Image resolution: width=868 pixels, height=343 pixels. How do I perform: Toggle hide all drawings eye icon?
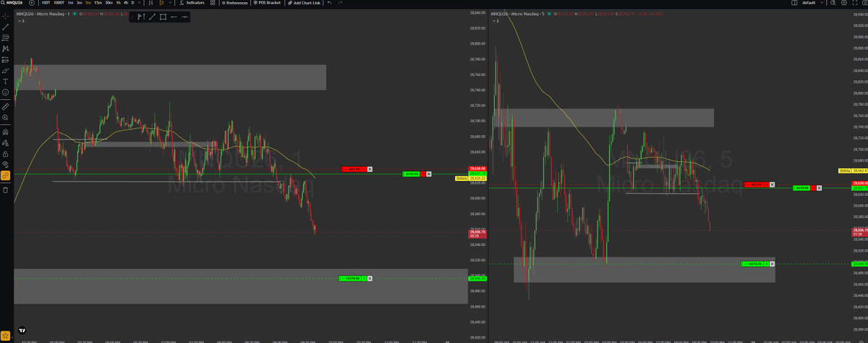click(x=5, y=164)
